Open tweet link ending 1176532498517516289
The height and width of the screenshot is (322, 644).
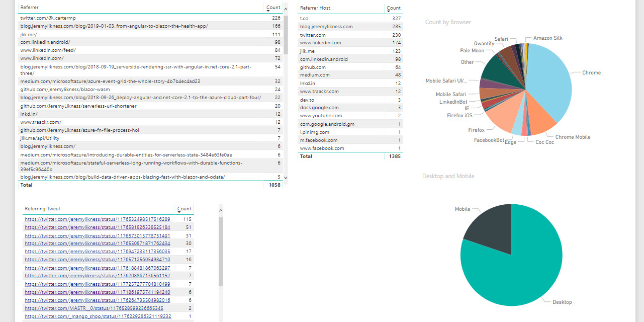[x=98, y=219]
